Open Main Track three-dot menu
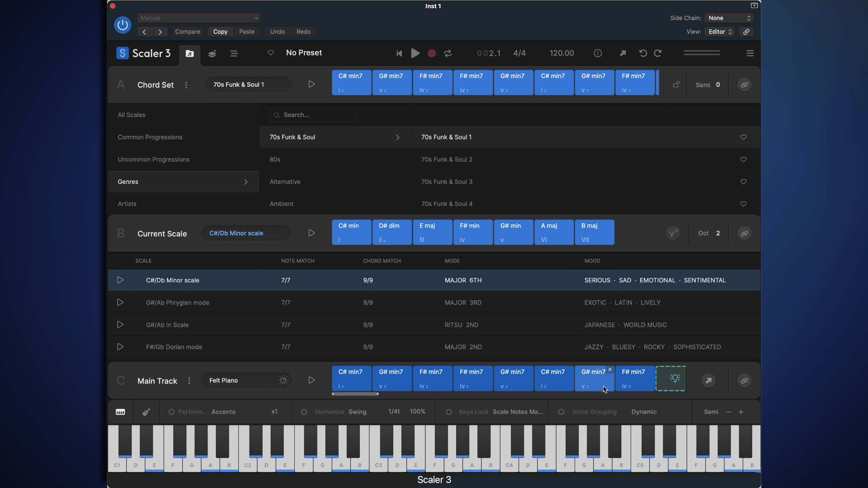868x488 pixels. coord(189,380)
